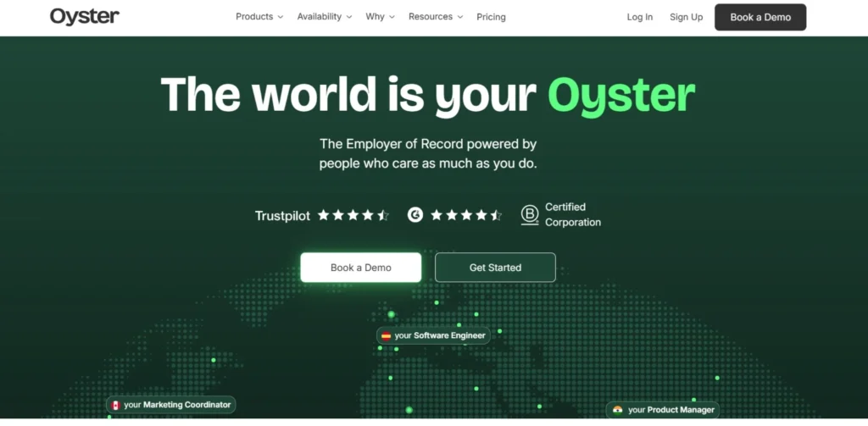The width and height of the screenshot is (868, 426).
Task: Expand the Resources dropdown chevron
Action: 460,17
